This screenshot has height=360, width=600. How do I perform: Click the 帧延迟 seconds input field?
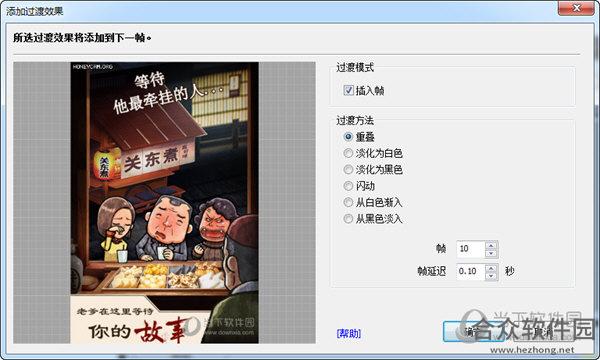coord(471,272)
